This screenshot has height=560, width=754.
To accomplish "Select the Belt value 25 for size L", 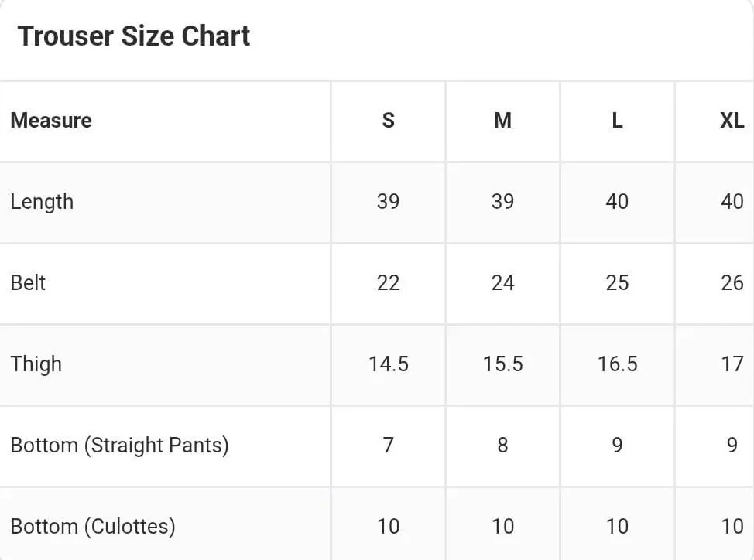I will click(617, 283).
